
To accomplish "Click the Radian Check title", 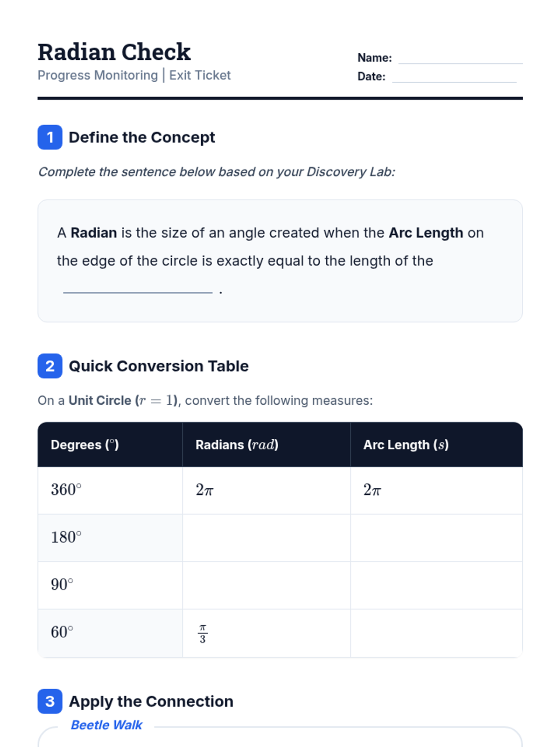I will pos(114,52).
